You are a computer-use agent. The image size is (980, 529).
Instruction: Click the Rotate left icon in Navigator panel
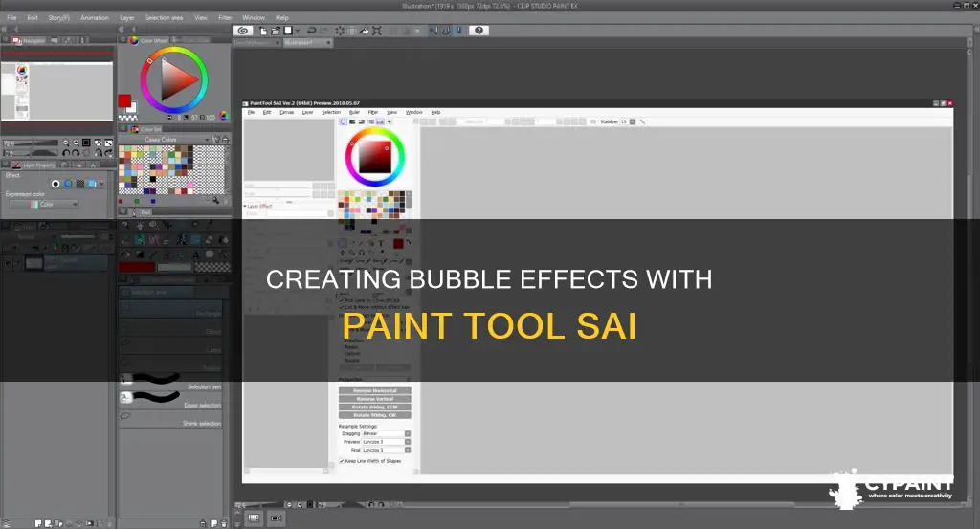[66, 152]
